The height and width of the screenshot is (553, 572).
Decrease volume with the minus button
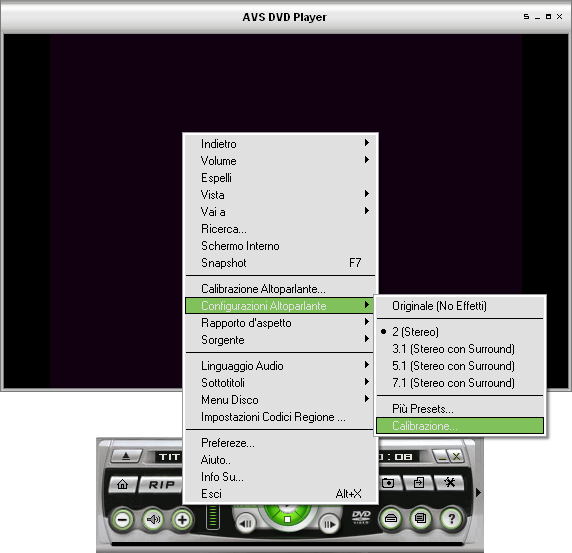tap(123, 520)
